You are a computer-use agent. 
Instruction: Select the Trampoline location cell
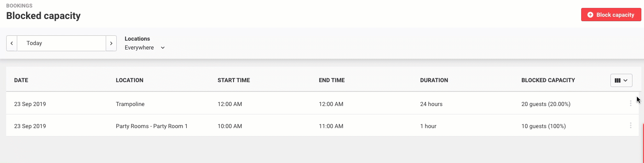130,104
